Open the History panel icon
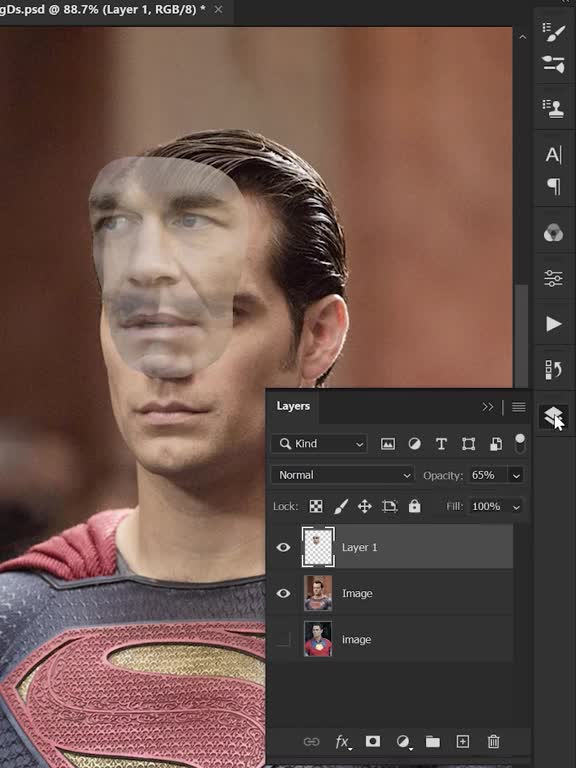 click(554, 370)
